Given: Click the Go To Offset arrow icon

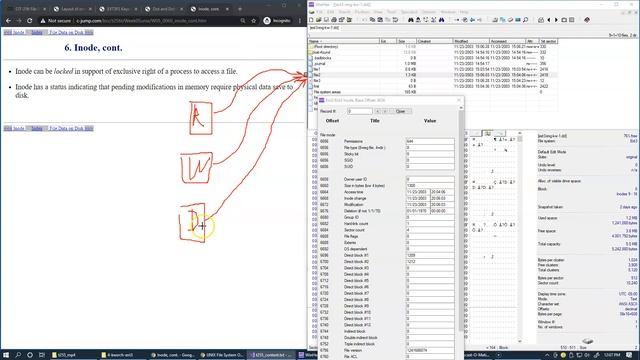Looking at the screenshot, I should point(457,20).
